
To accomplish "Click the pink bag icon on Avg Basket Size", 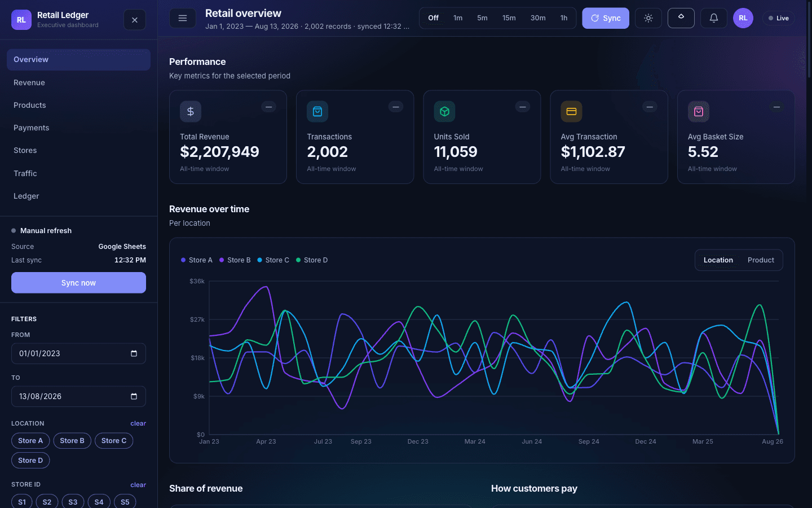I will pos(699,111).
